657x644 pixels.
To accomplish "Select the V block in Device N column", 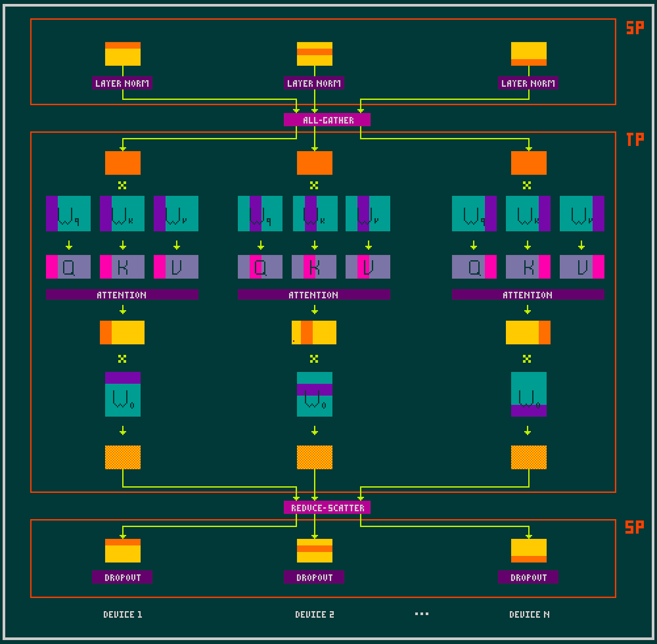I will (582, 267).
